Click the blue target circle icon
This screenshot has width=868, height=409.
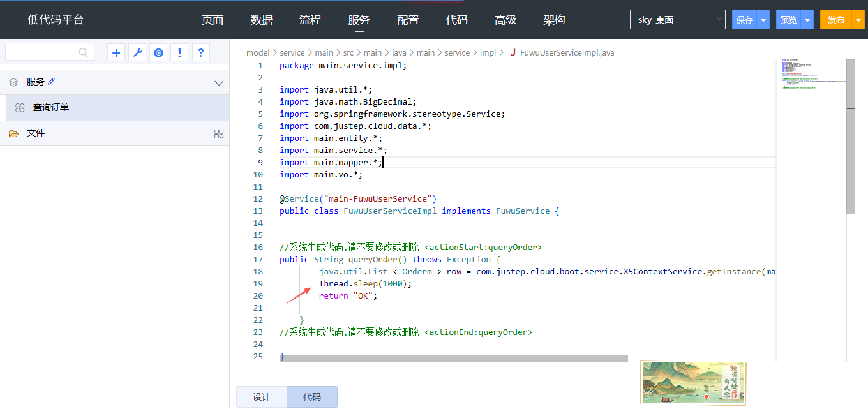[158, 53]
